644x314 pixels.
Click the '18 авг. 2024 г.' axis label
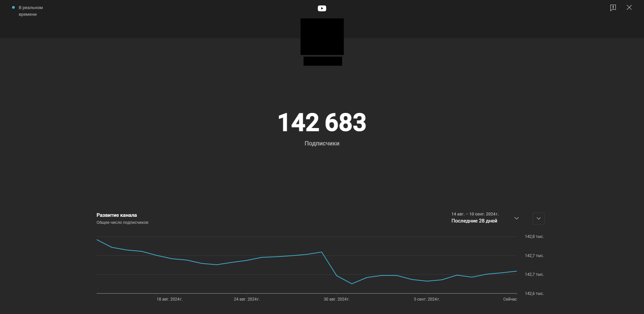169,299
